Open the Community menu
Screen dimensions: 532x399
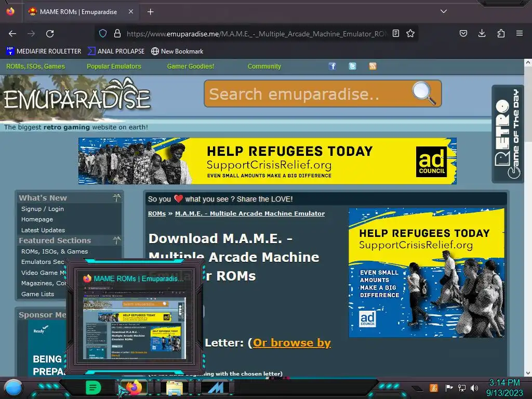(x=264, y=66)
